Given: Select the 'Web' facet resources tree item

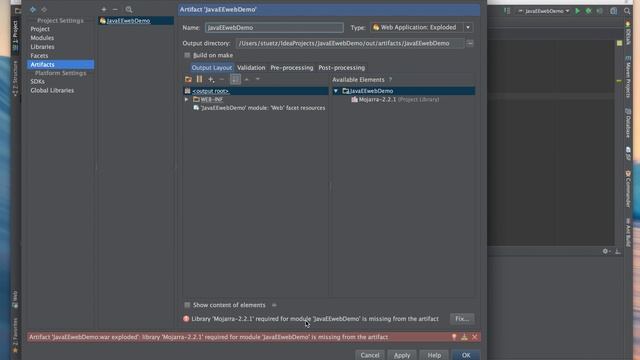Looking at the screenshot, I should [259, 108].
